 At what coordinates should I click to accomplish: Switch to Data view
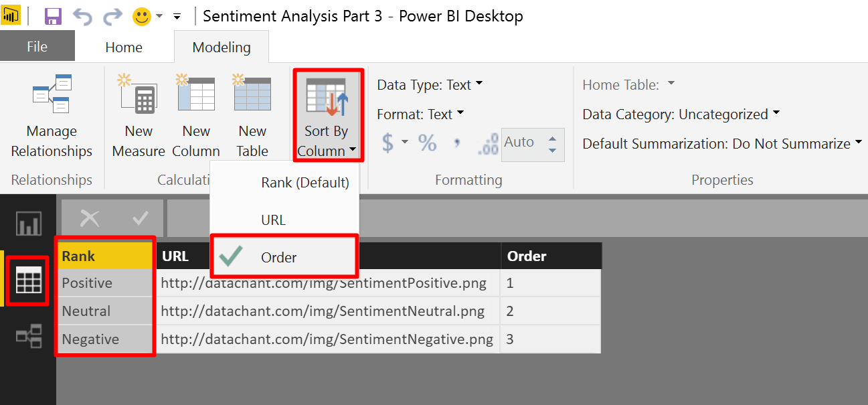point(28,280)
